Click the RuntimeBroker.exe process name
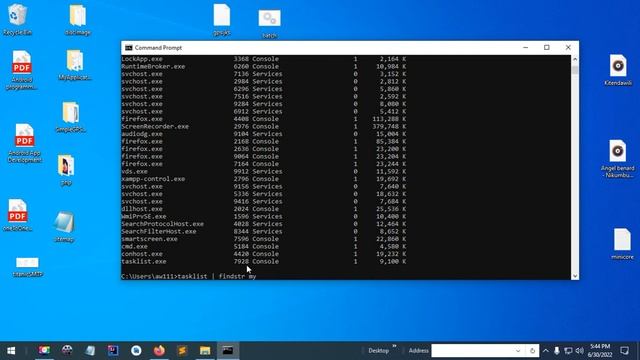This screenshot has height=360, width=640. tap(153, 66)
